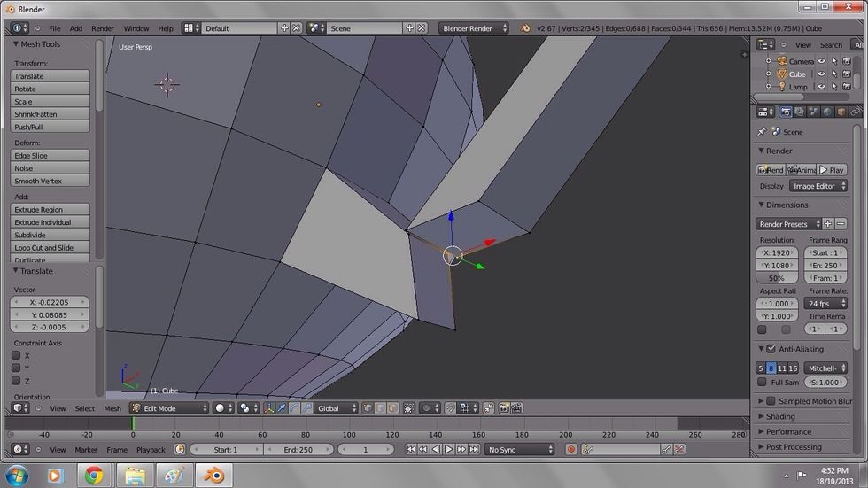Image resolution: width=868 pixels, height=488 pixels.
Task: Select the translate manipulator arrow icon
Action: tap(282, 407)
